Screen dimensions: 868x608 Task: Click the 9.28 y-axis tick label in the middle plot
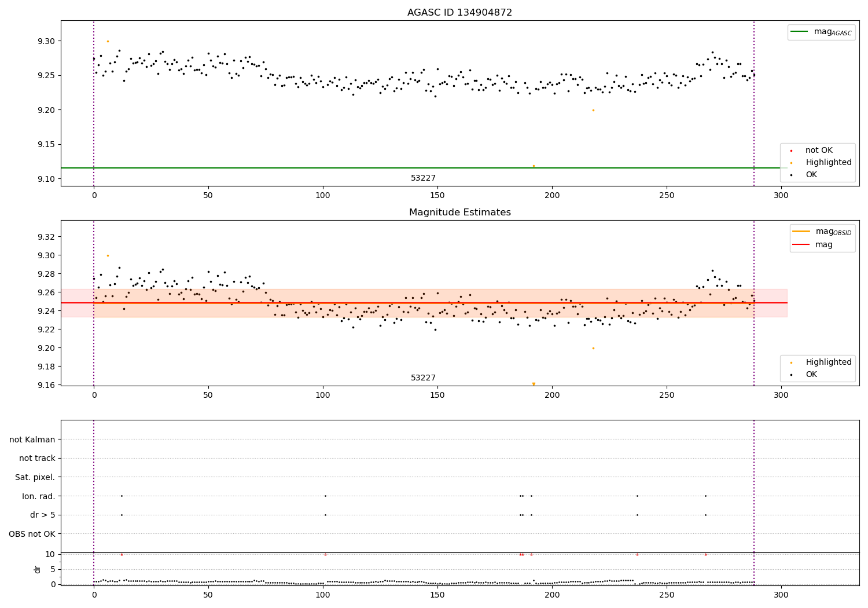click(x=47, y=274)
